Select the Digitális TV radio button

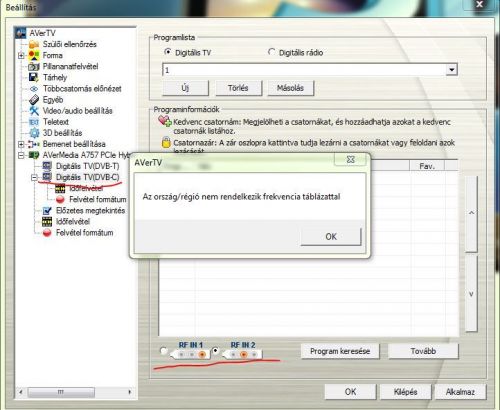168,52
